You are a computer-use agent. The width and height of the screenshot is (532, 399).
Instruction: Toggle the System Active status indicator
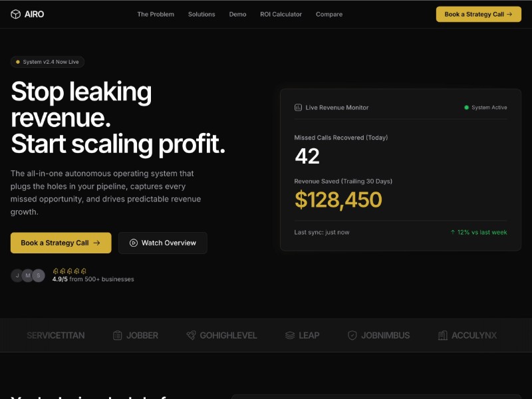(x=467, y=107)
